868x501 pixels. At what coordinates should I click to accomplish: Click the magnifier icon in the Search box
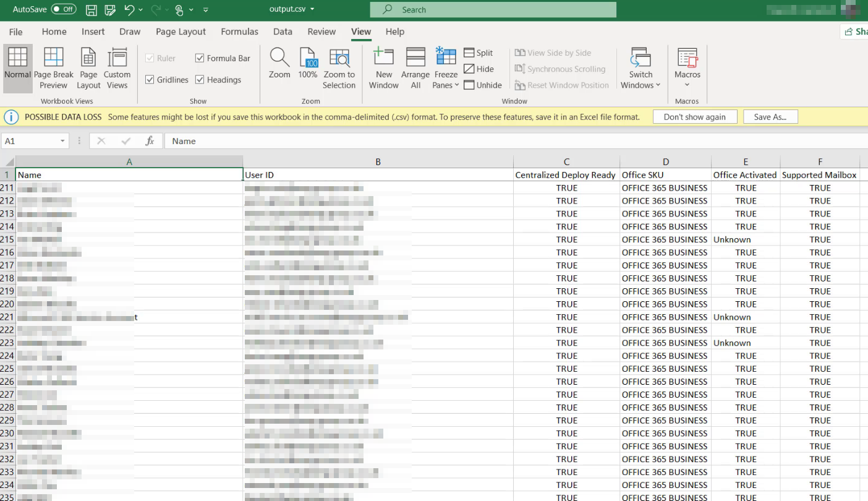pyautogui.click(x=388, y=10)
